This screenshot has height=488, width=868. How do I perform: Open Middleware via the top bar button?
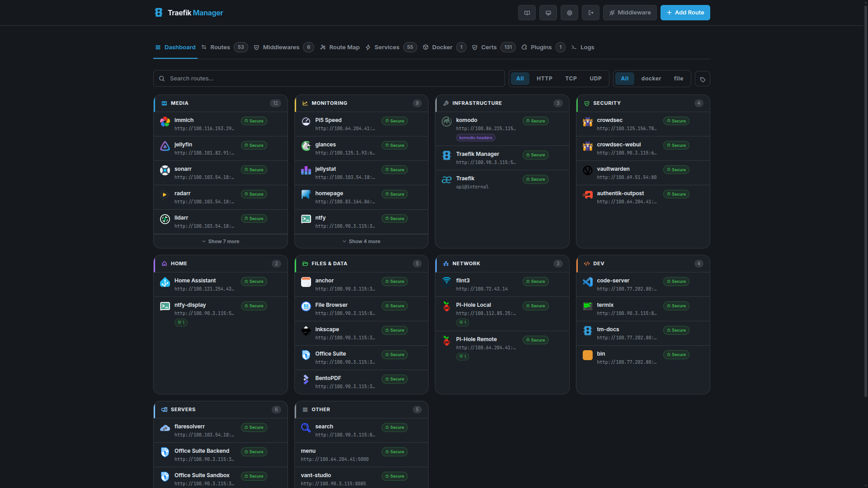click(630, 13)
